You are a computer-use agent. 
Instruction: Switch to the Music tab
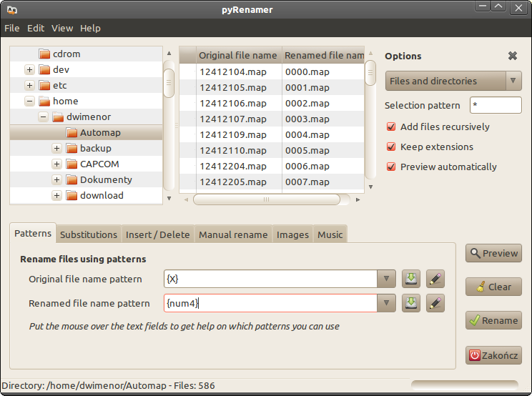[330, 234]
